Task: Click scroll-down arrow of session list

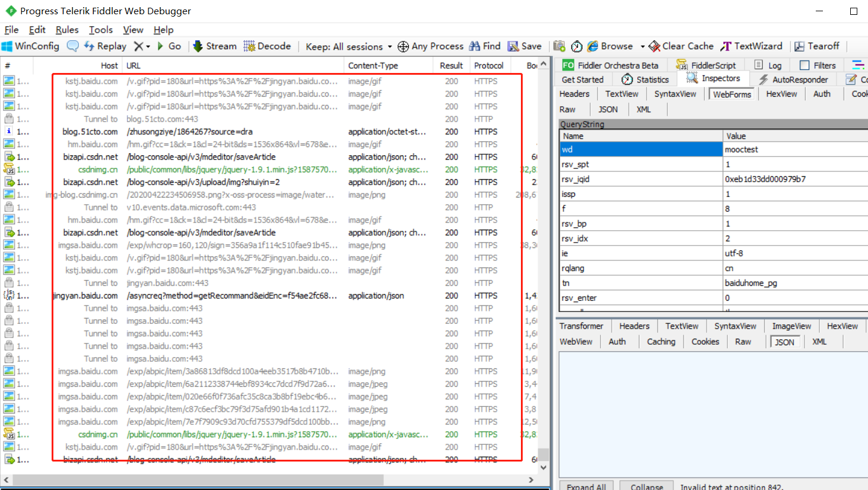Action: pyautogui.click(x=543, y=467)
